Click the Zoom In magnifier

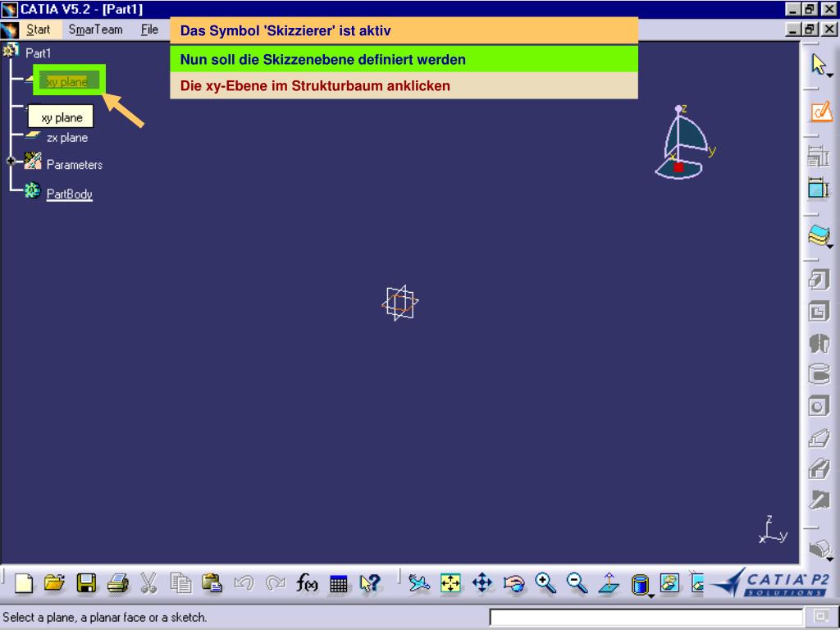pyautogui.click(x=546, y=583)
